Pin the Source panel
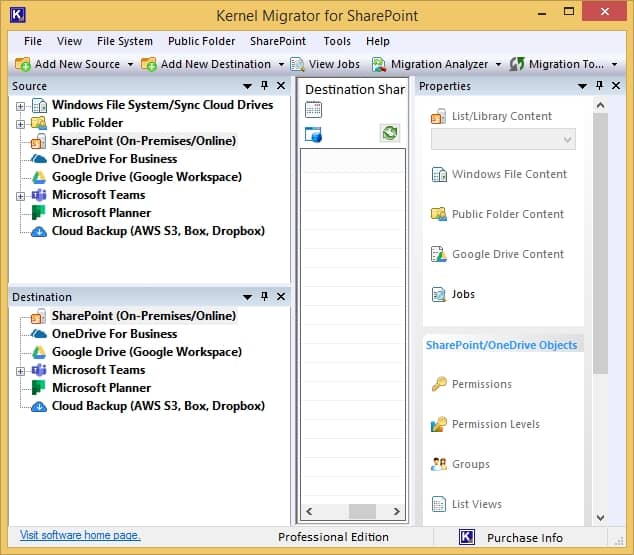Image resolution: width=634 pixels, height=555 pixels. (x=264, y=86)
